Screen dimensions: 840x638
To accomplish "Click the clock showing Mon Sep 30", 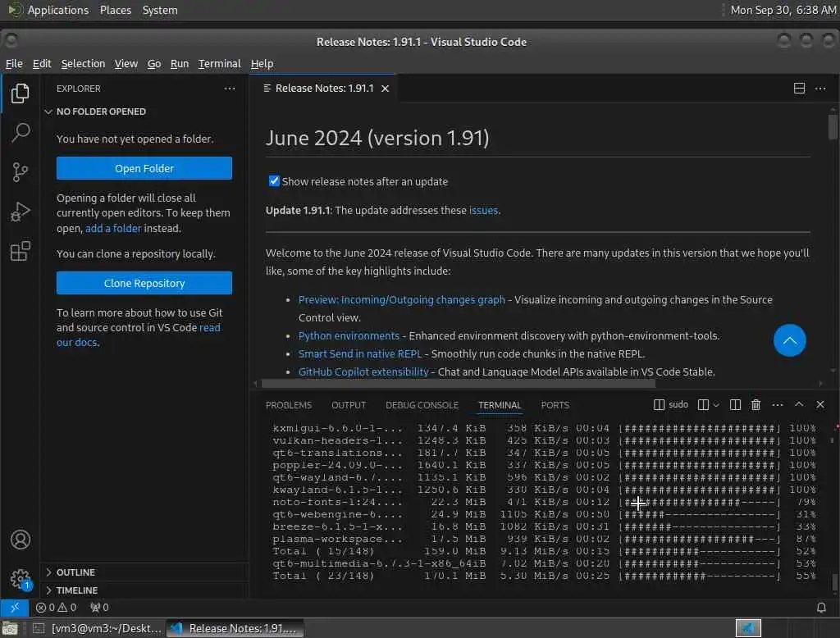I will (x=783, y=10).
